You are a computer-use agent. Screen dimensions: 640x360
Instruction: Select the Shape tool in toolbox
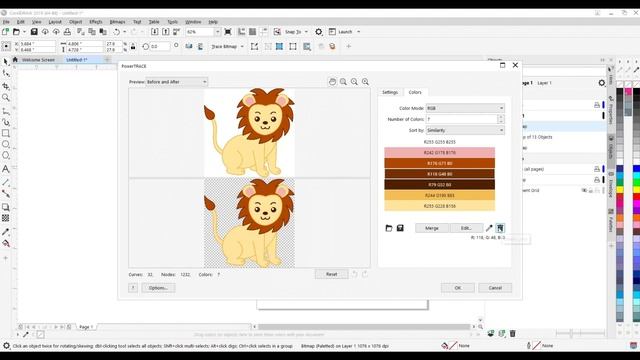pyautogui.click(x=6, y=73)
